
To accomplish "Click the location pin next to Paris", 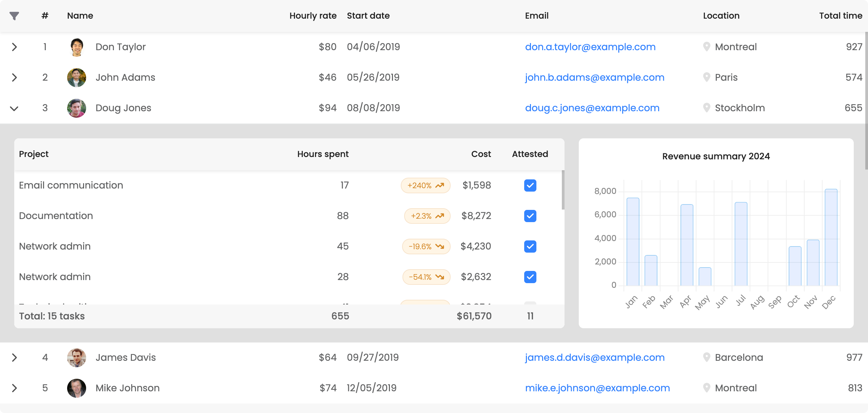I will [x=707, y=77].
